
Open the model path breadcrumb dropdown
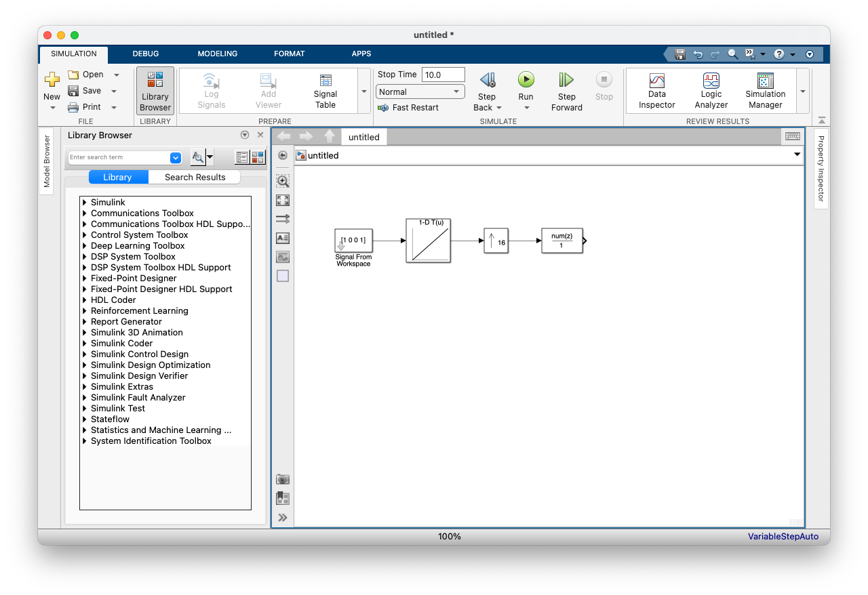pyautogui.click(x=797, y=155)
